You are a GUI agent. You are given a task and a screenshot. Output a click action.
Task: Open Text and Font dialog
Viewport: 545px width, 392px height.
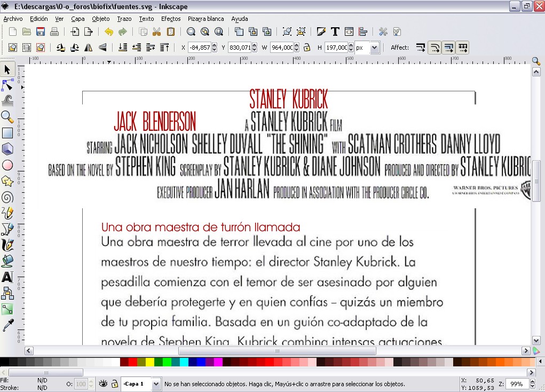click(335, 32)
